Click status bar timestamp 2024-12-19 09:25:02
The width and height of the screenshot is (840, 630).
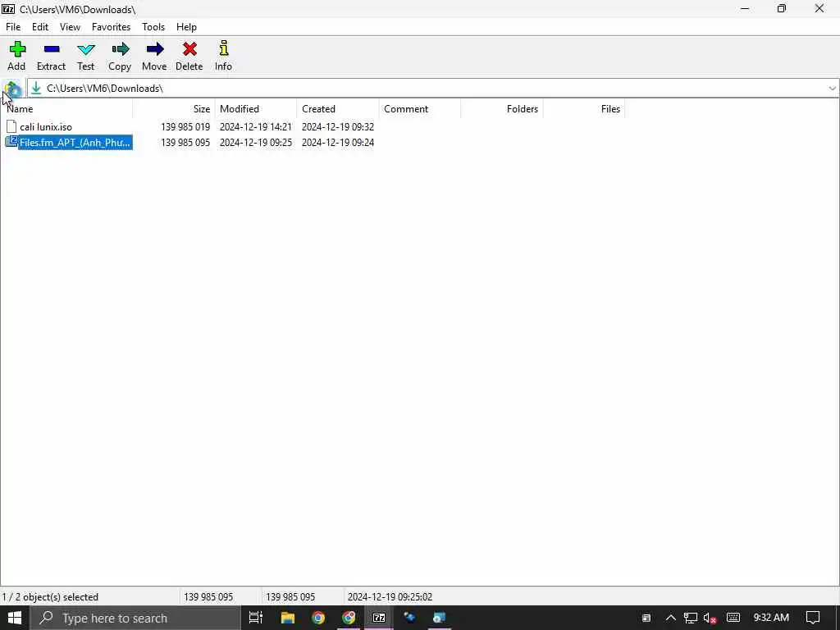tap(390, 597)
